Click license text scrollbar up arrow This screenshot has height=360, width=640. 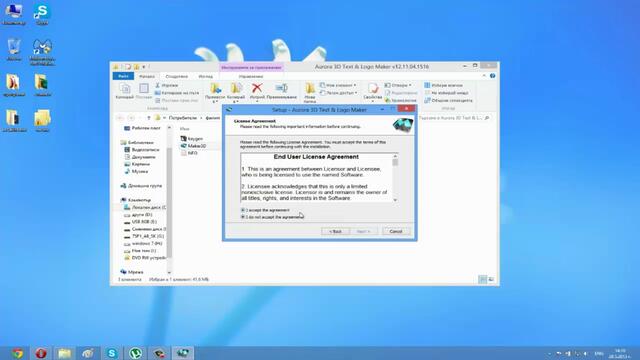(395, 156)
